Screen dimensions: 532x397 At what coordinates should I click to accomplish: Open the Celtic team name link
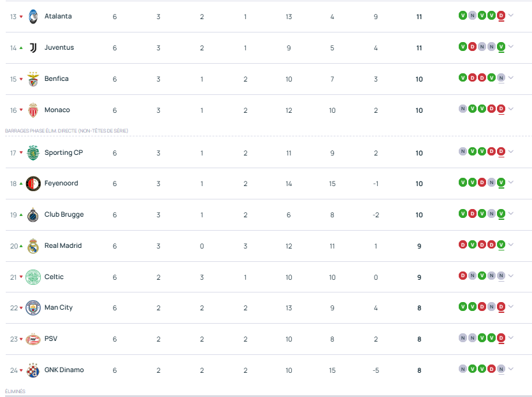pyautogui.click(x=54, y=277)
